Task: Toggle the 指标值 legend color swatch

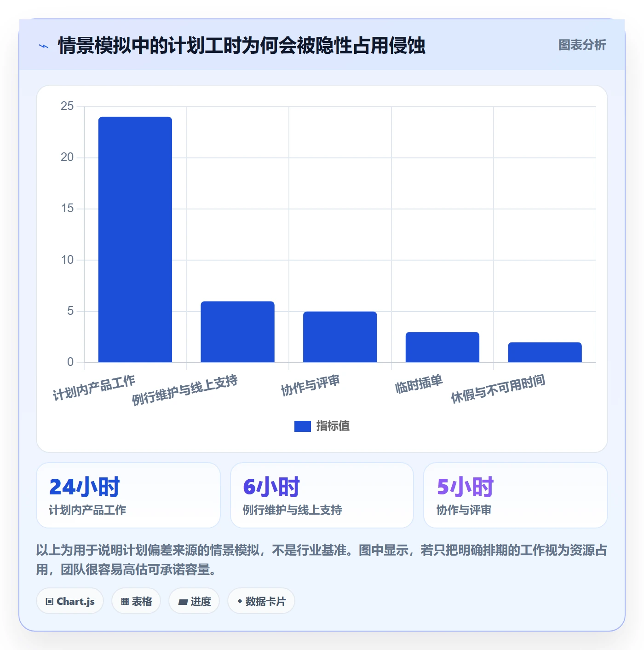Action: [302, 426]
